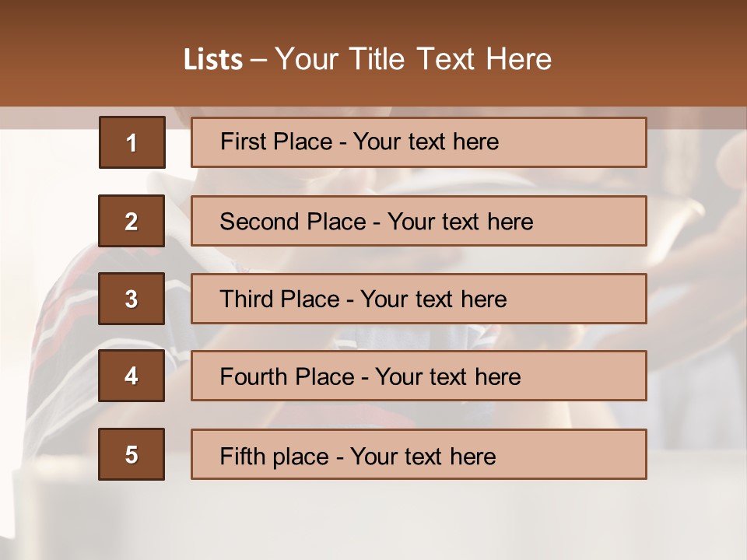Screen dimensions: 747x560
Task: Click the number 1 brown box
Action: [x=132, y=142]
